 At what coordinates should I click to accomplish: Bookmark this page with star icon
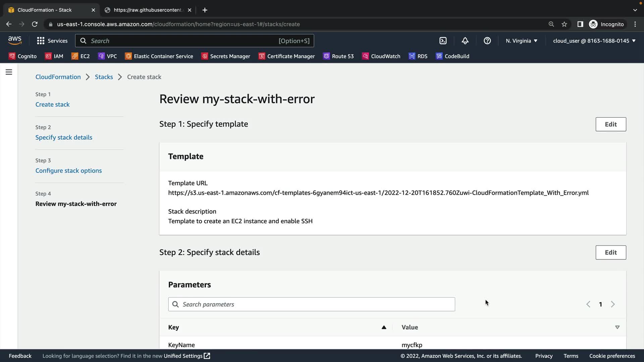[564, 24]
